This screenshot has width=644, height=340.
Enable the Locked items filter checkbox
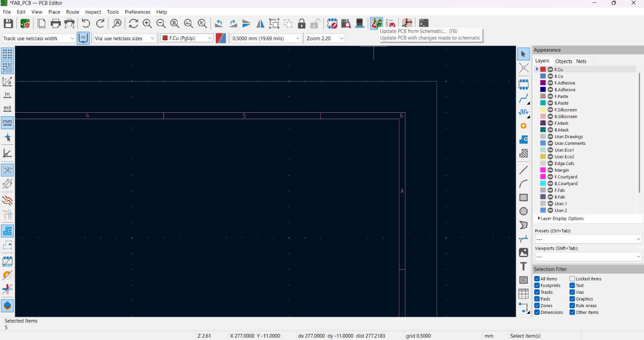click(572, 279)
